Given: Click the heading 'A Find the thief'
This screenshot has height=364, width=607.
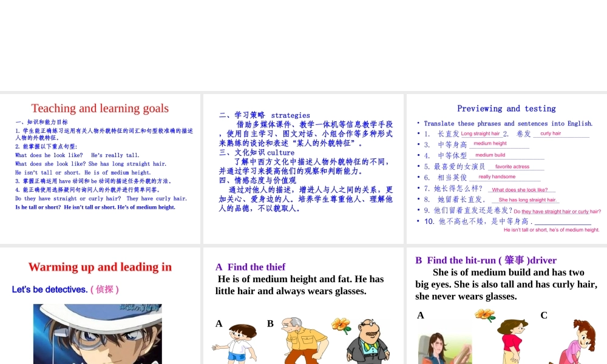Looking at the screenshot, I should [x=251, y=267].
